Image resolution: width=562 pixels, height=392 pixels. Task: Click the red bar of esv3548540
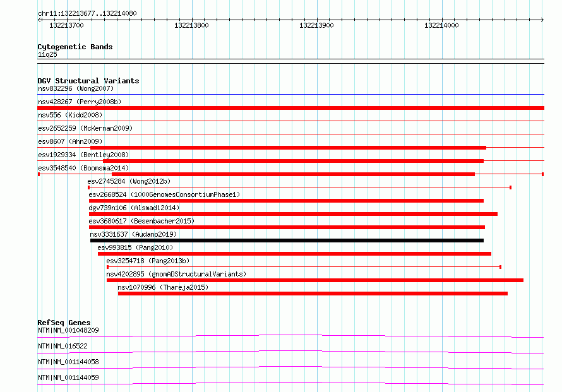pos(293,174)
